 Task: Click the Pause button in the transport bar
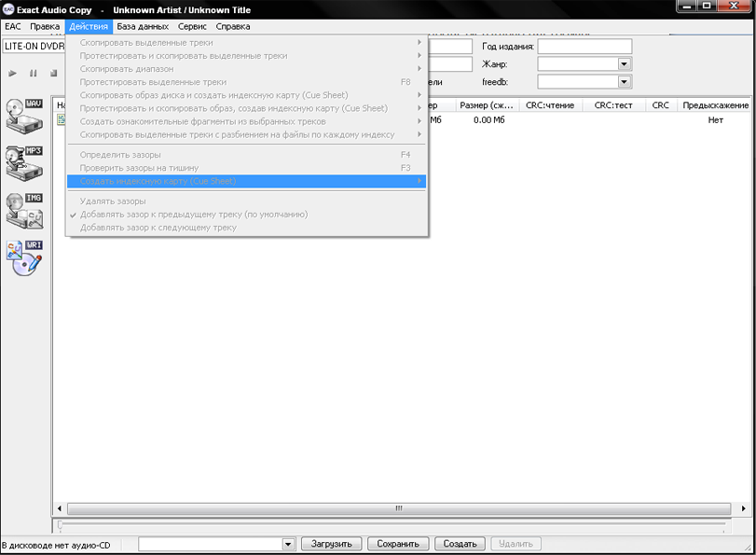[34, 74]
